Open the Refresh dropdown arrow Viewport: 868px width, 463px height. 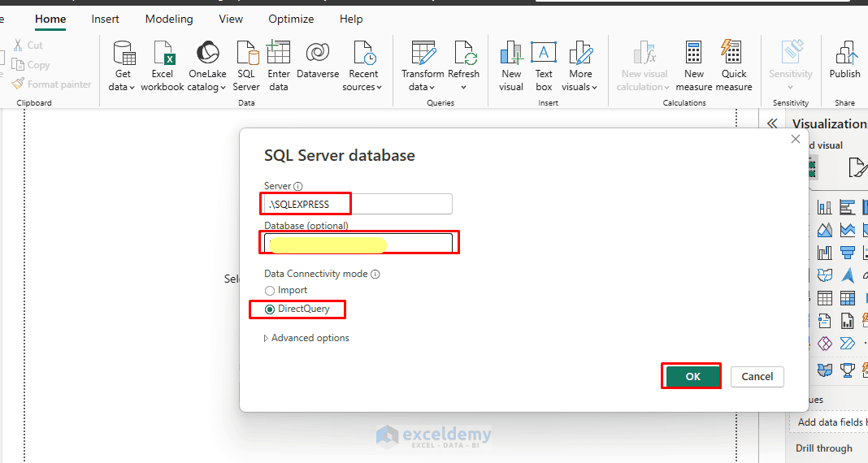pos(463,88)
